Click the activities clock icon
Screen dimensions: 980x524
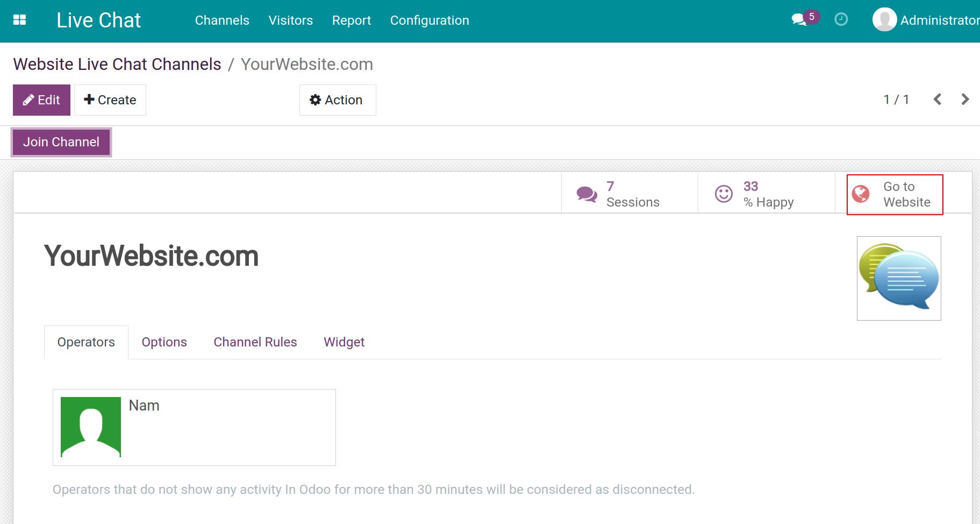pyautogui.click(x=841, y=20)
